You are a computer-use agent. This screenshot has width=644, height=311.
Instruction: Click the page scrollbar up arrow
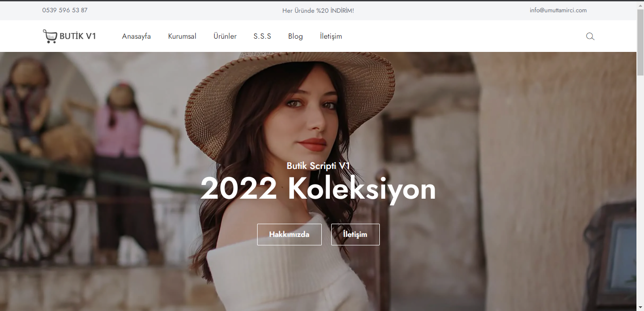click(640, 5)
